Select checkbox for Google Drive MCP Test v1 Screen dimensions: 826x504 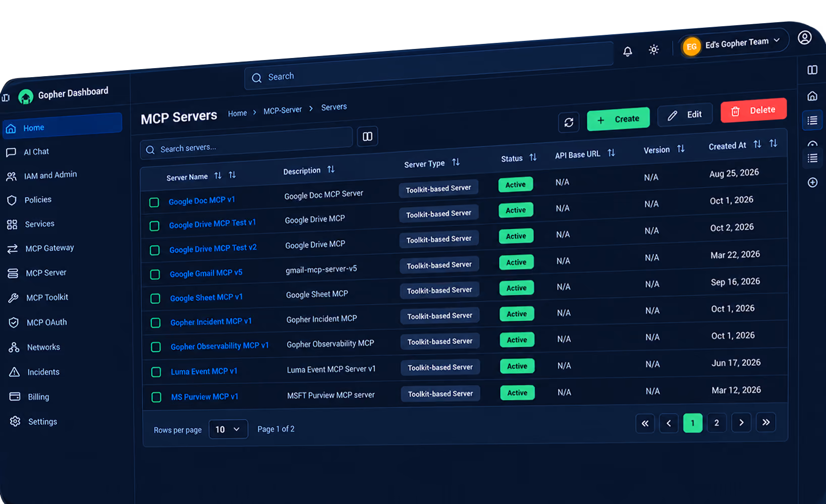(x=155, y=226)
